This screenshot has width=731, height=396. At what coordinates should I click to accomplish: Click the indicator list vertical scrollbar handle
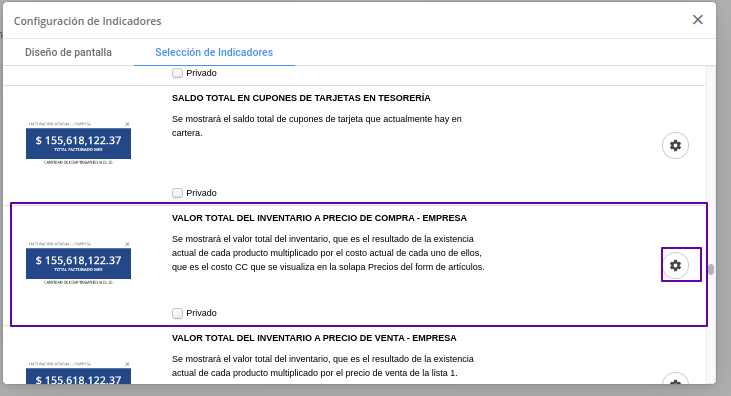coord(710,270)
